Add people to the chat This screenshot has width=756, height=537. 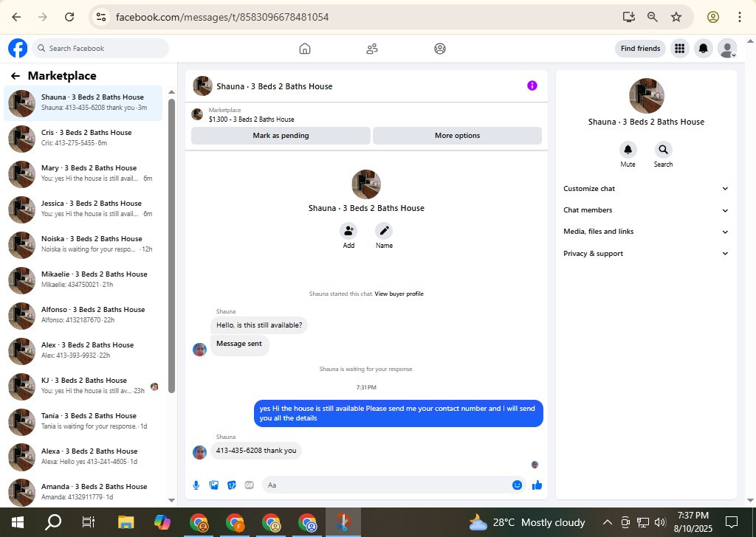348,231
